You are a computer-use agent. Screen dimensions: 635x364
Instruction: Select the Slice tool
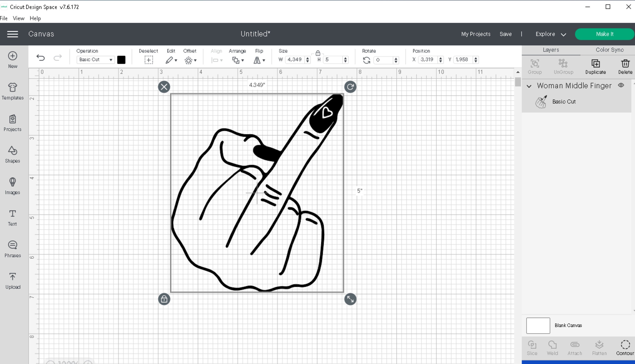click(x=532, y=348)
